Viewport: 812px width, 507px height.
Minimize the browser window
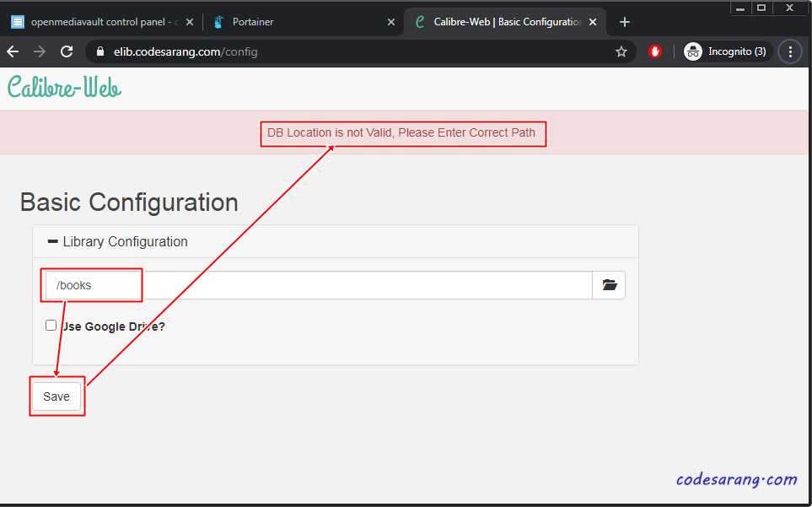(740, 8)
